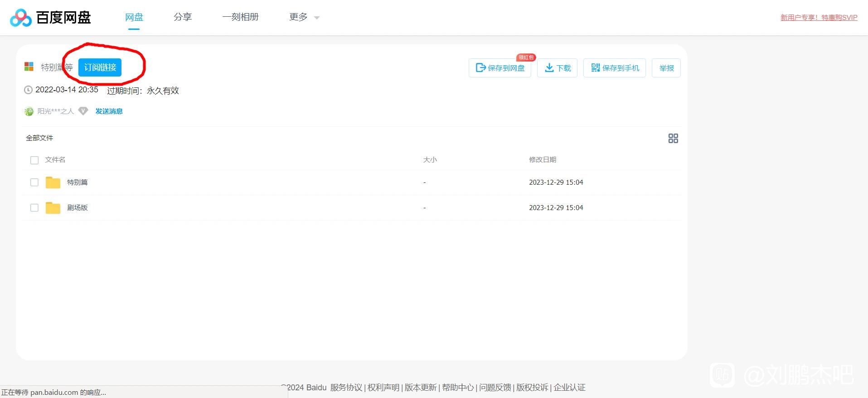Image resolution: width=868 pixels, height=398 pixels.
Task: Click the sharer's avatar icon
Action: 29,111
